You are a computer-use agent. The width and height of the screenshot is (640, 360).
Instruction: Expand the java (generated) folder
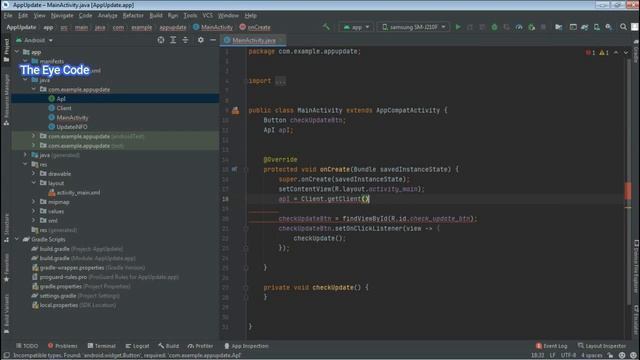tap(25, 155)
